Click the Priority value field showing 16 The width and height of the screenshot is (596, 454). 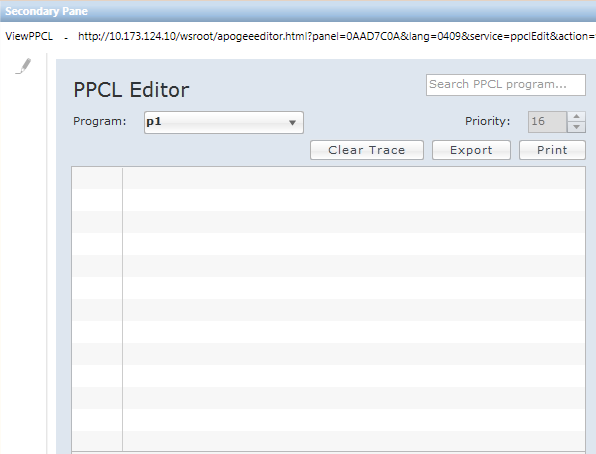[x=547, y=122]
